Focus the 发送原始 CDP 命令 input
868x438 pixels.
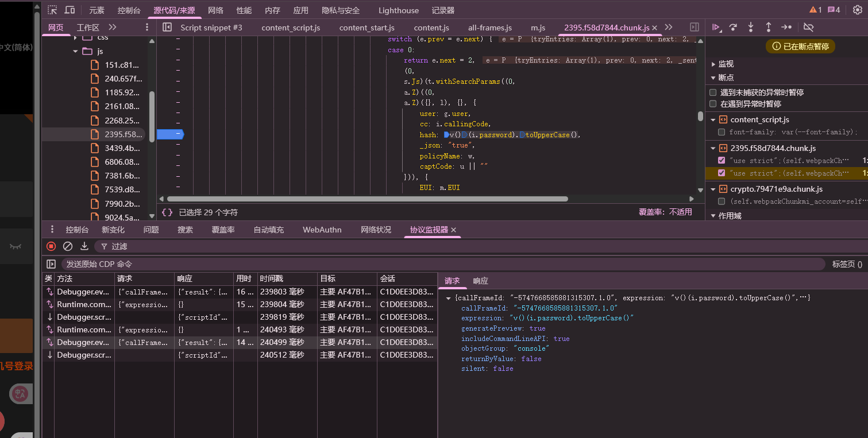tap(443, 264)
